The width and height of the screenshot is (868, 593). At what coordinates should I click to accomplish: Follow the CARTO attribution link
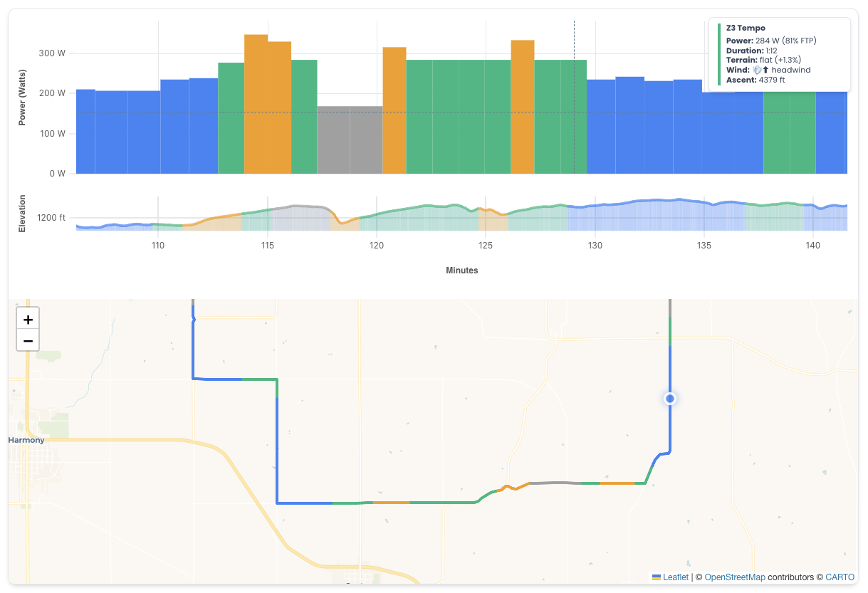tap(840, 577)
